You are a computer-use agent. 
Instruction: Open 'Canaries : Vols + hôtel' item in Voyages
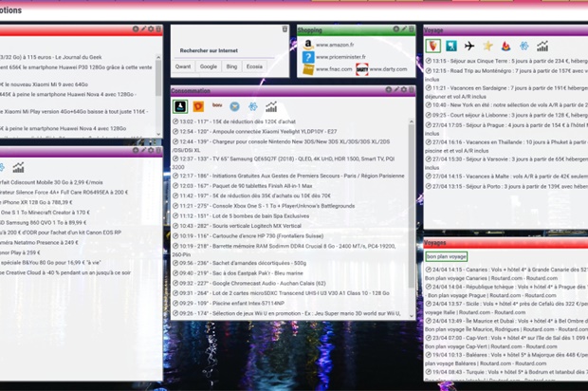506,274
